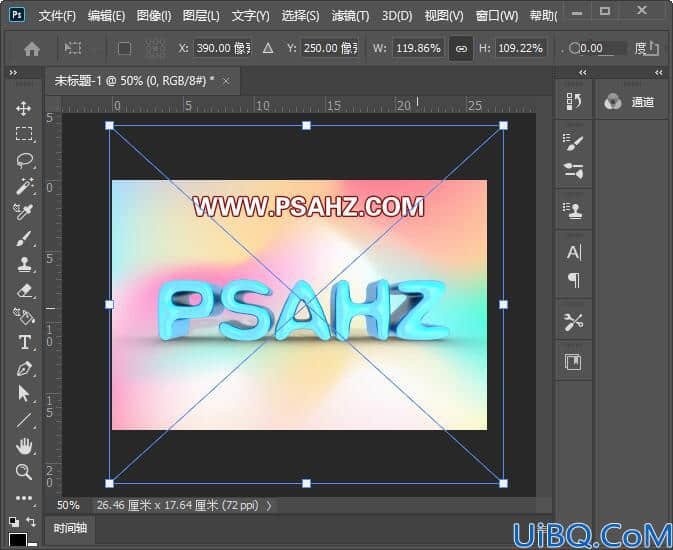Select the Move tool
The height and width of the screenshot is (550, 673).
23,108
